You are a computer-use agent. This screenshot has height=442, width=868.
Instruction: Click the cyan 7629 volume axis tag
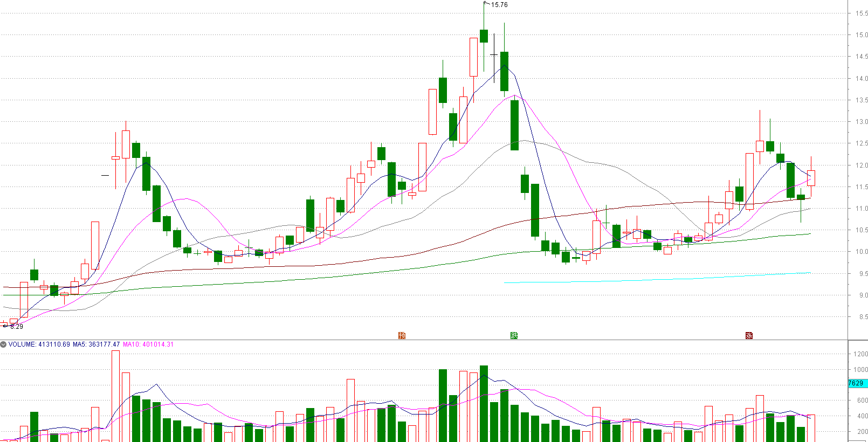[858, 383]
